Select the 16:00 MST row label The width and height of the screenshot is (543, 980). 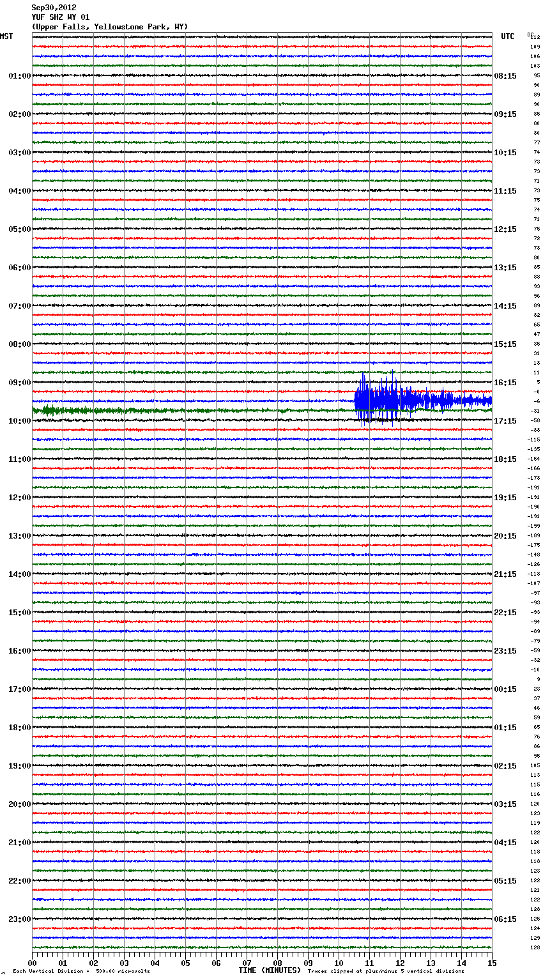coord(20,651)
